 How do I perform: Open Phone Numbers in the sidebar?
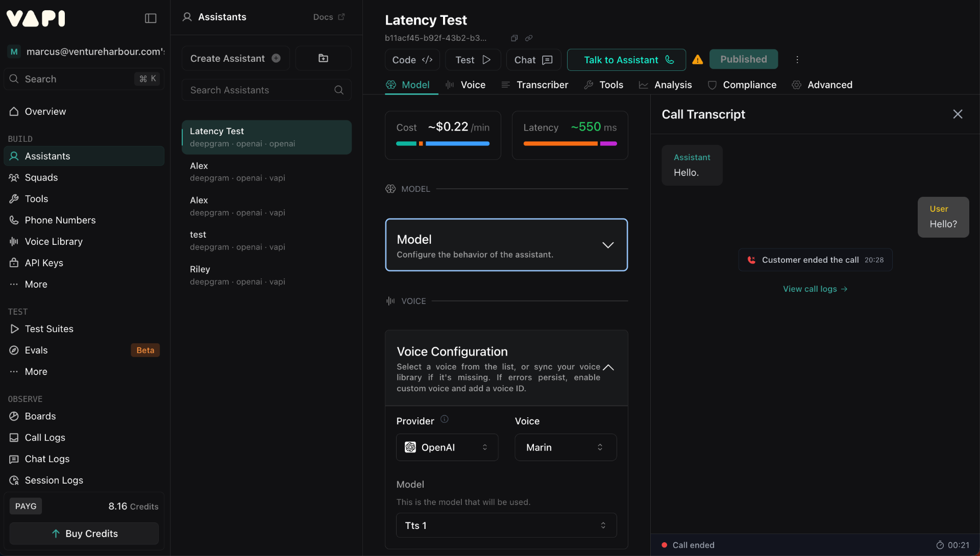(x=84, y=220)
